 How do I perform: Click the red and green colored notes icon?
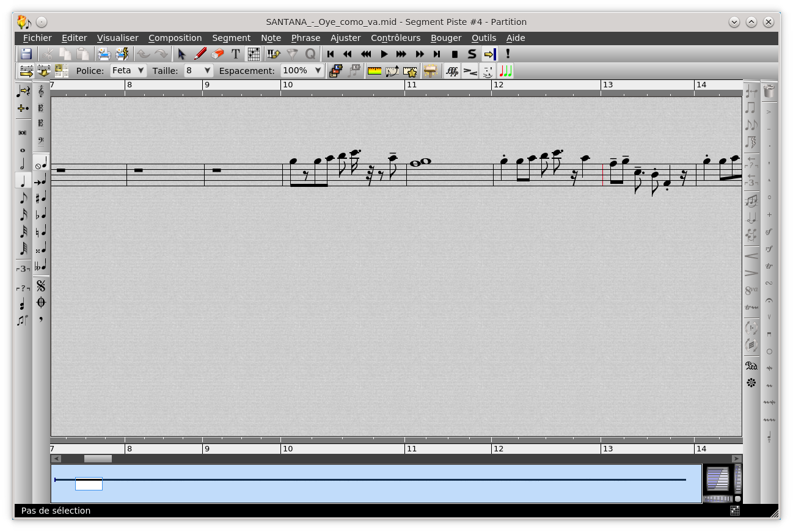click(505, 71)
